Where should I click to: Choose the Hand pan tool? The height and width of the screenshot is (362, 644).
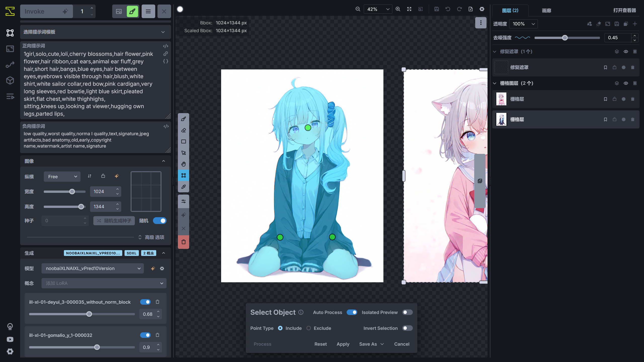(183, 164)
